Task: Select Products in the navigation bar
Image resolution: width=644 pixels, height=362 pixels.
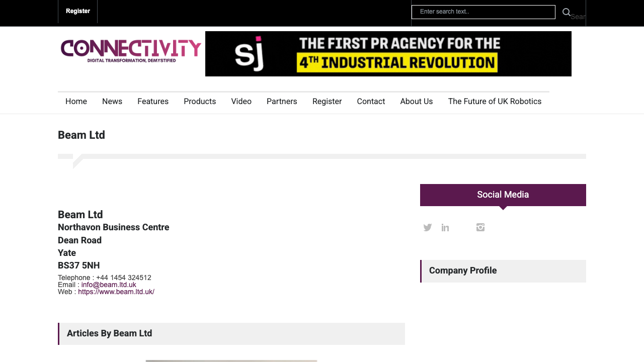Action: pyautogui.click(x=200, y=102)
